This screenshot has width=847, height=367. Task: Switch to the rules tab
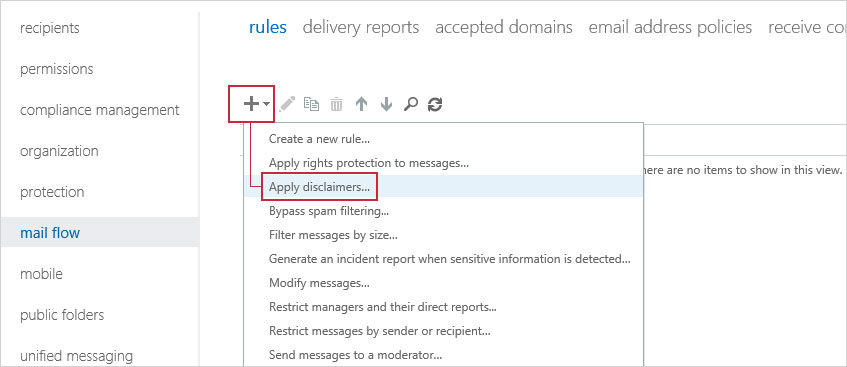(267, 27)
